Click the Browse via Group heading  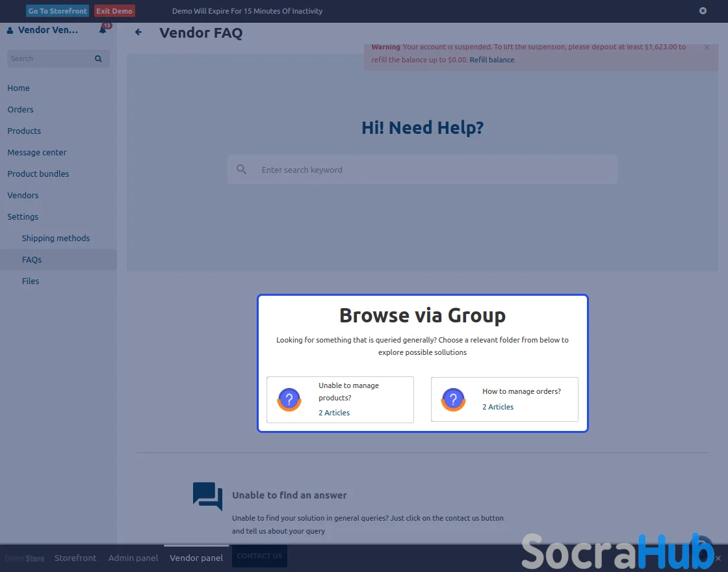tap(422, 315)
